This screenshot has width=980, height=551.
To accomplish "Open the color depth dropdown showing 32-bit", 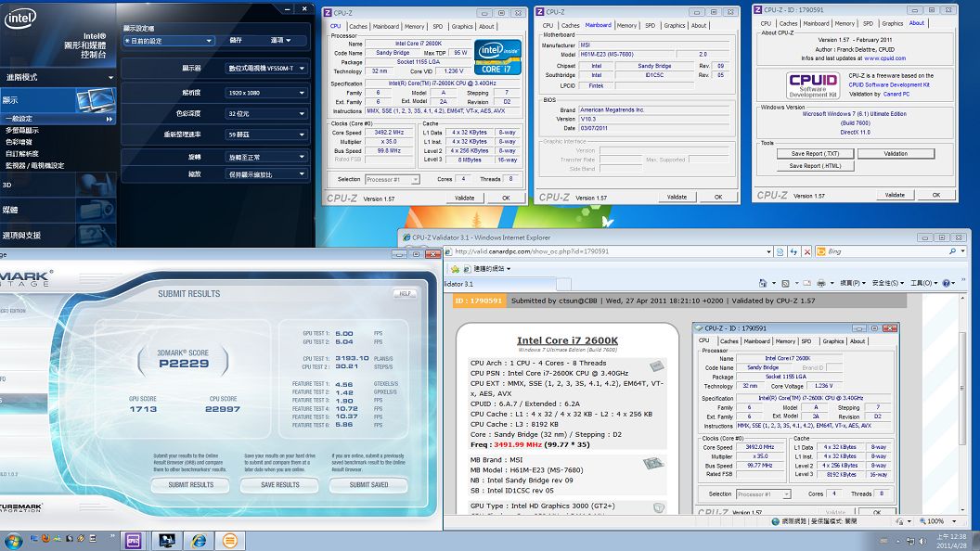I will 266,114.
